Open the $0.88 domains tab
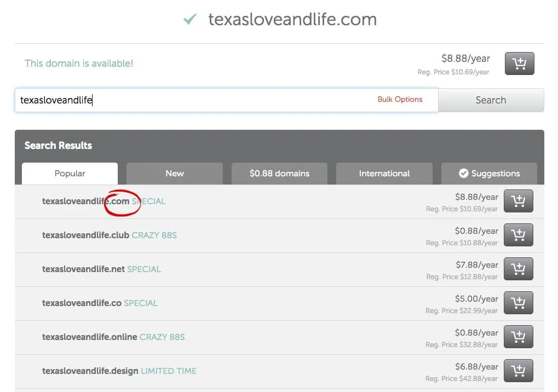 (279, 174)
